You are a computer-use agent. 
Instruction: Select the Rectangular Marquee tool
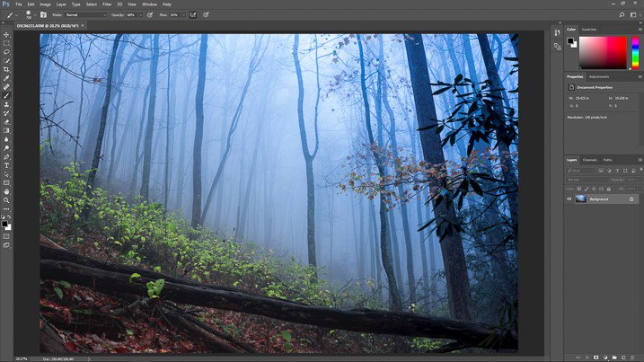click(6, 43)
